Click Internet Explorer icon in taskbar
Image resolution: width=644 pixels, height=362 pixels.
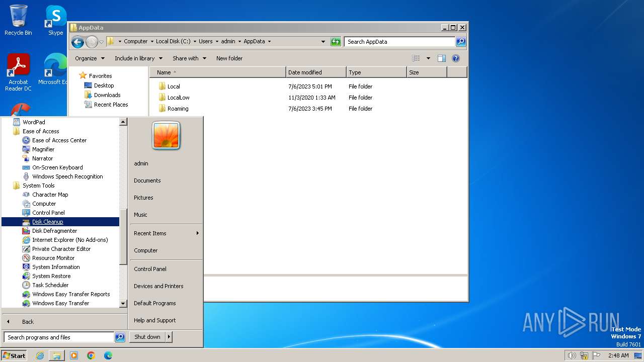(x=40, y=355)
